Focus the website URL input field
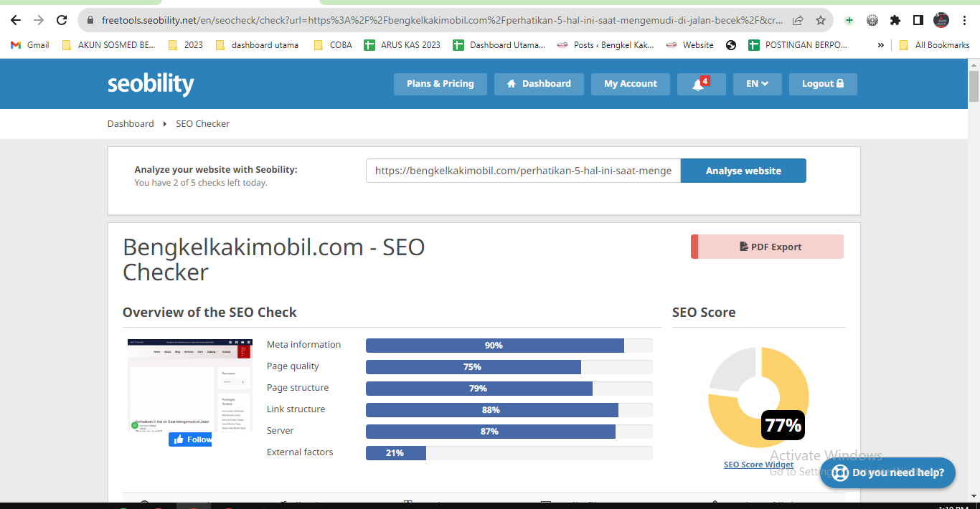 click(x=523, y=171)
